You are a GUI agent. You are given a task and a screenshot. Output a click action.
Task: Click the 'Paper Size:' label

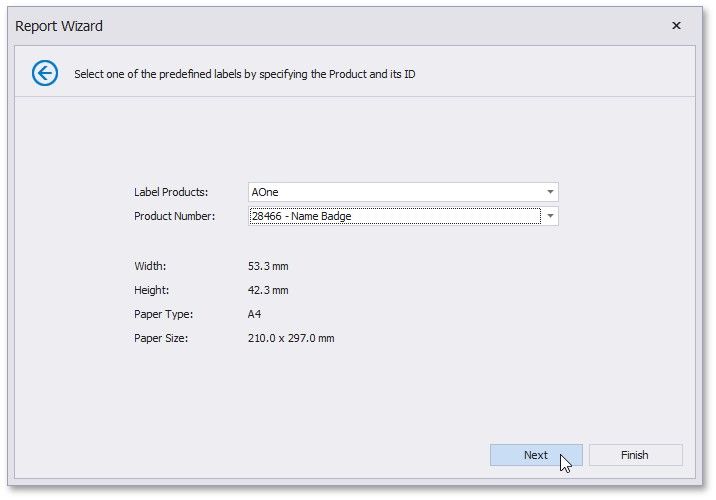click(161, 338)
